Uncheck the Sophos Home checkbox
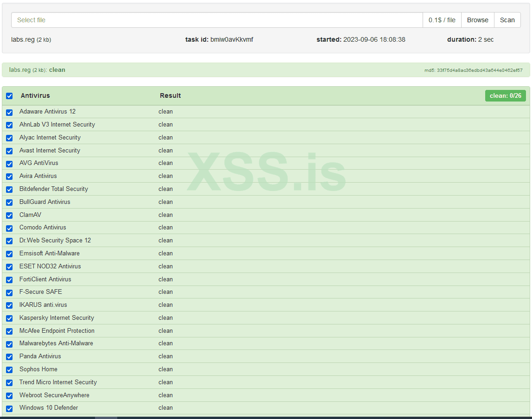This screenshot has height=419, width=532. (x=9, y=370)
